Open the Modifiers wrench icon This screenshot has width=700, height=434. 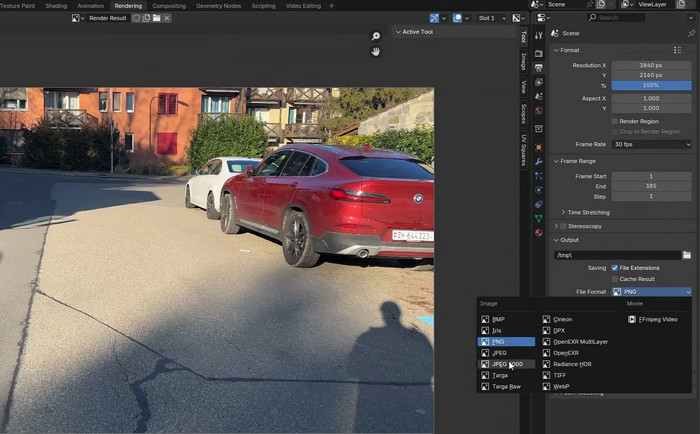[539, 161]
